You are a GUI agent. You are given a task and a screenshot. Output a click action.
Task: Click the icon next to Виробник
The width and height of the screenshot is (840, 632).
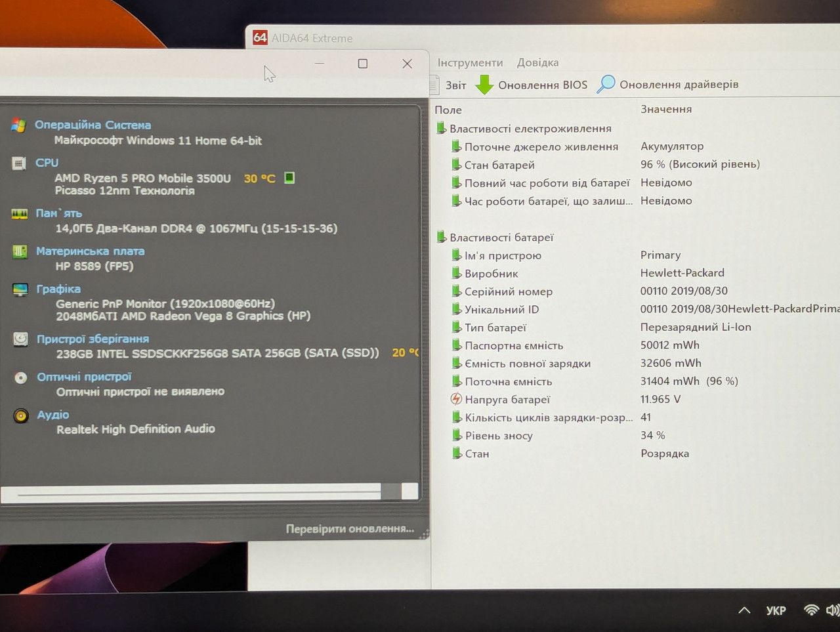click(457, 273)
